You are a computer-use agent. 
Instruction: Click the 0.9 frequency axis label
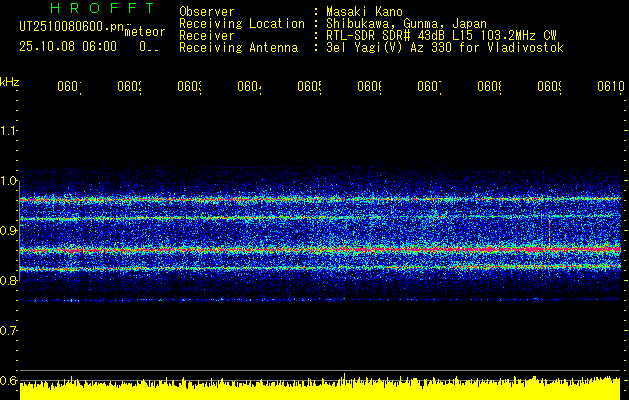tap(8, 231)
